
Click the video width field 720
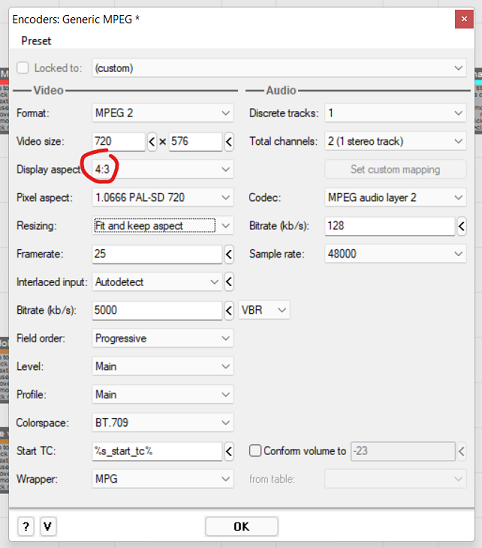118,142
